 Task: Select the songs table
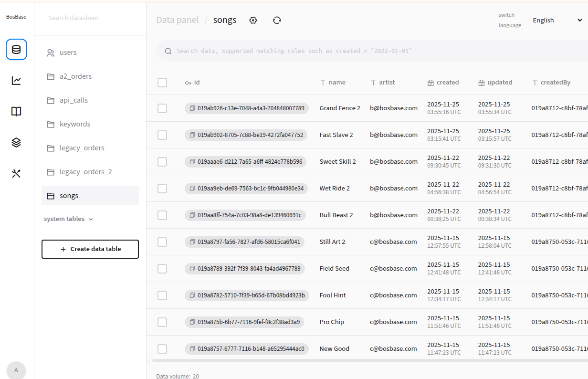click(x=90, y=196)
